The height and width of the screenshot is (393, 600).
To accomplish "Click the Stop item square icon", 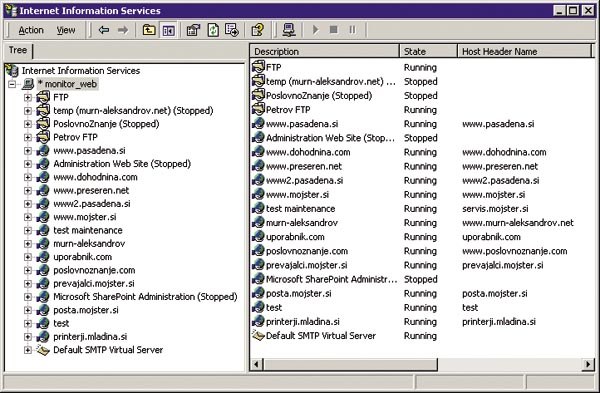I will [334, 30].
